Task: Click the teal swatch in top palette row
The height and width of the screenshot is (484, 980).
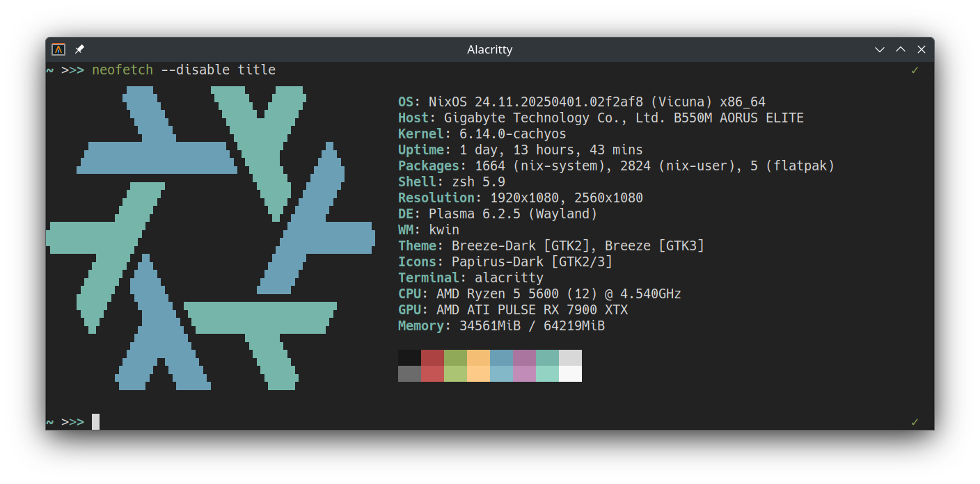Action: (547, 357)
